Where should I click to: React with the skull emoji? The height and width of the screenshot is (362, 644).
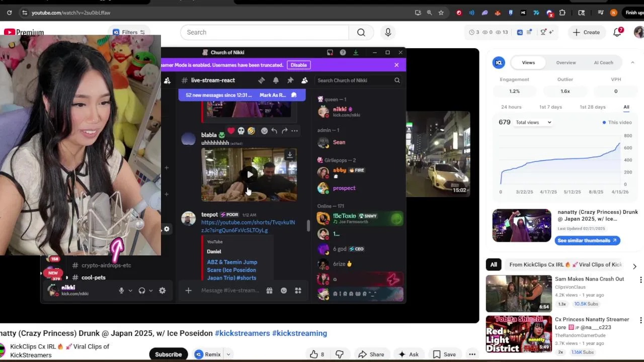click(x=241, y=131)
